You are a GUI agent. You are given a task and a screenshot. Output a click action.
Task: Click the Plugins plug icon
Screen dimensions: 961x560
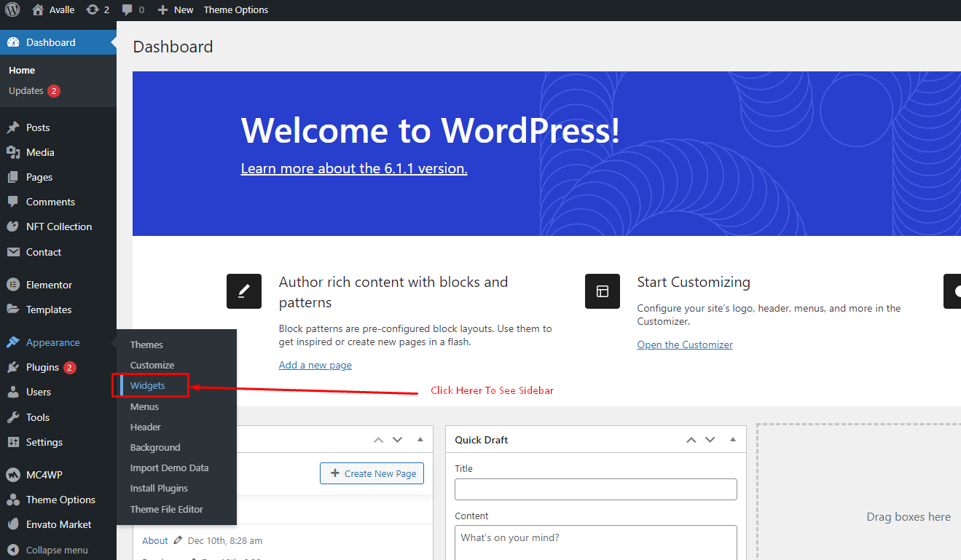tap(13, 367)
